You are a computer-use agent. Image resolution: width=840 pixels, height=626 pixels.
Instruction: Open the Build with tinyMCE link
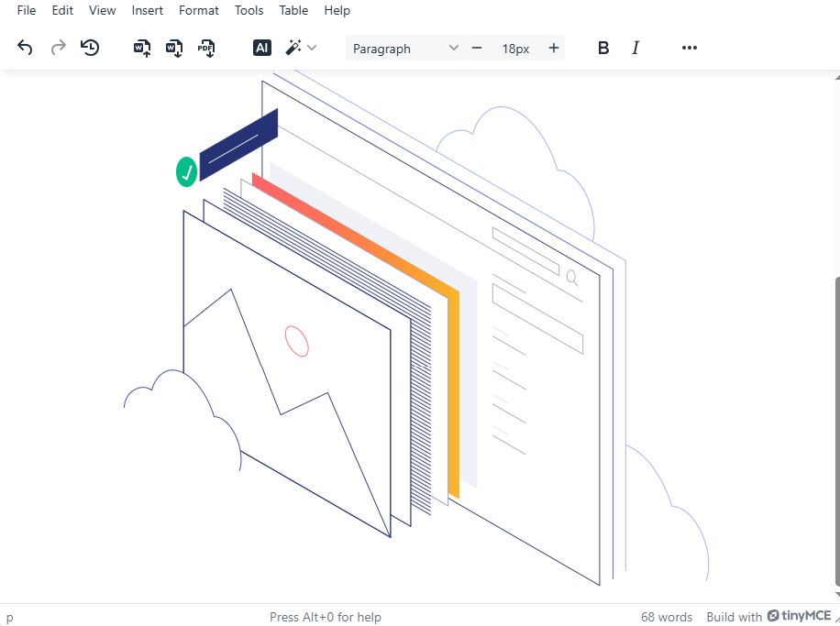pos(768,616)
